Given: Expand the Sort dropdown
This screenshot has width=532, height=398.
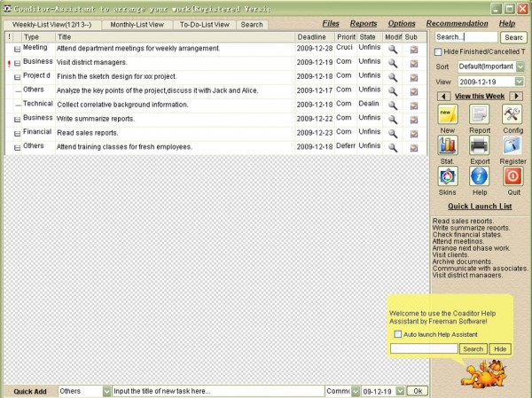Looking at the screenshot, I should (x=520, y=66).
